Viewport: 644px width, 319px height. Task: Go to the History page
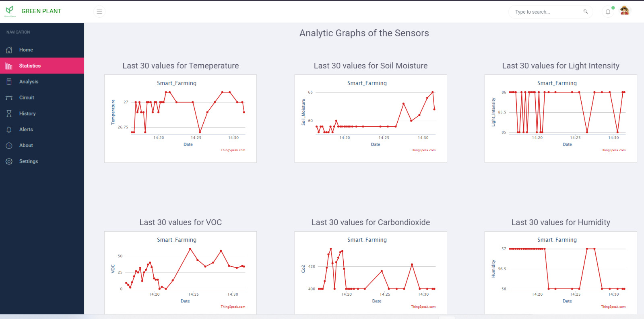[27, 114]
